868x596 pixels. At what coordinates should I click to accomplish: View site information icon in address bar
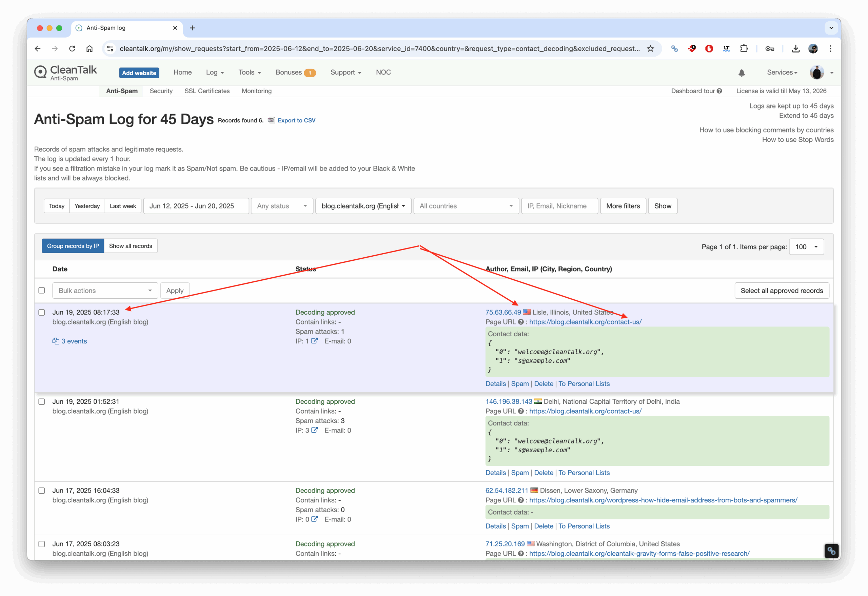click(110, 48)
